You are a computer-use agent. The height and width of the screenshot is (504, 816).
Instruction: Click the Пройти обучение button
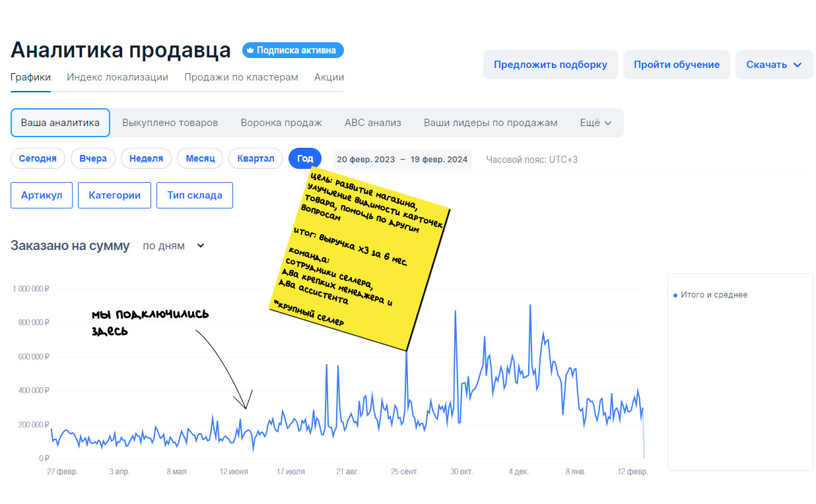677,65
